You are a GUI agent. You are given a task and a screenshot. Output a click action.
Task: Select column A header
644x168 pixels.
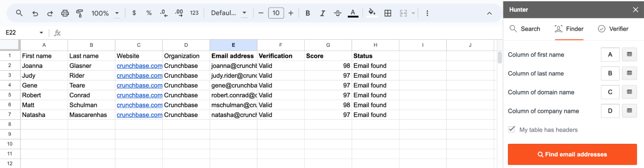(44, 45)
